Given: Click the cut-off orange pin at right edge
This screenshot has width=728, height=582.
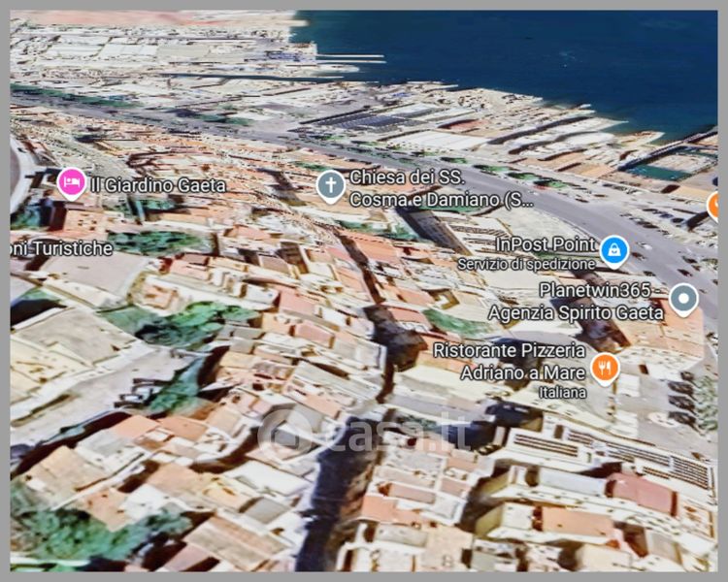Looking at the screenshot, I should click(x=712, y=206).
